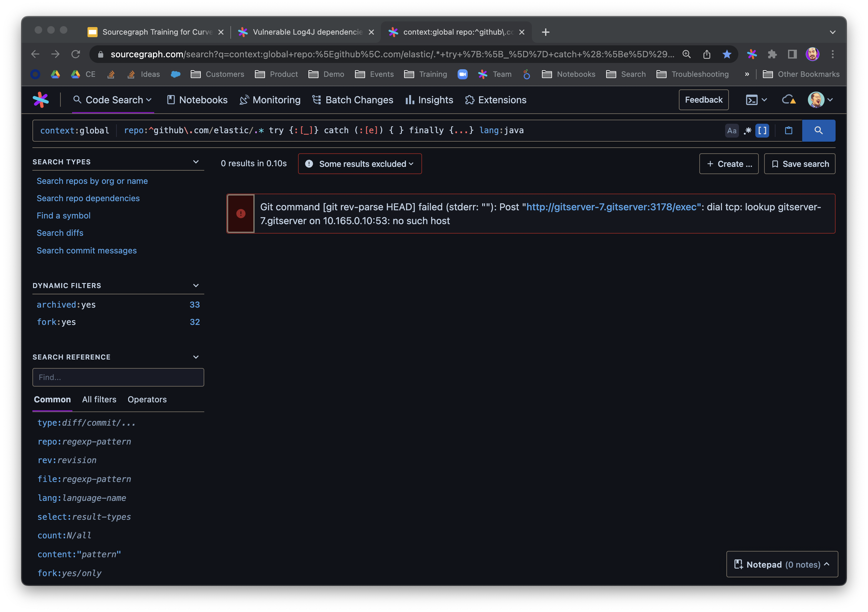Click file:regexp-pattern reference entry

coord(84,479)
